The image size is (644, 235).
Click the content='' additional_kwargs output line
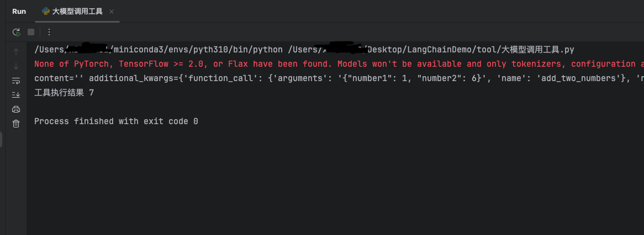pos(339,78)
